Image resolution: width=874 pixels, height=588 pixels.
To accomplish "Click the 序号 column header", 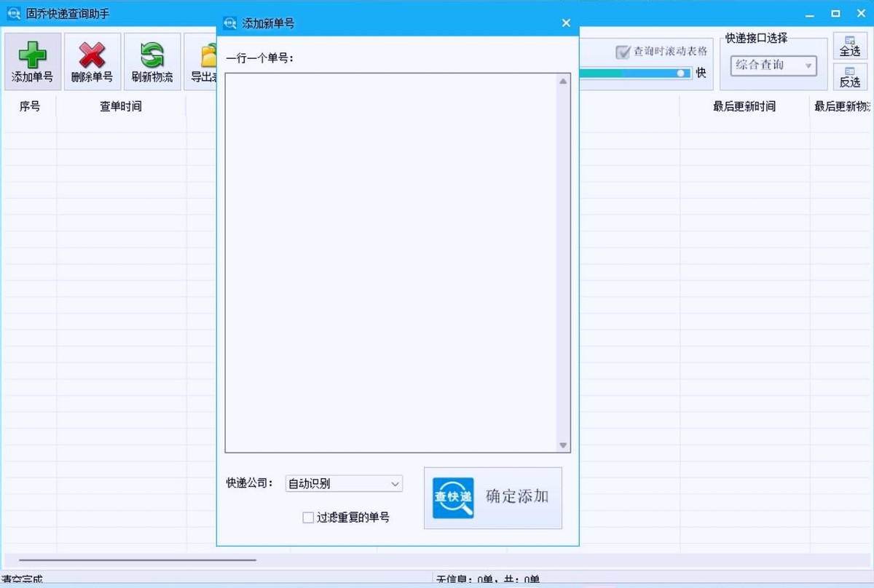I will [29, 106].
